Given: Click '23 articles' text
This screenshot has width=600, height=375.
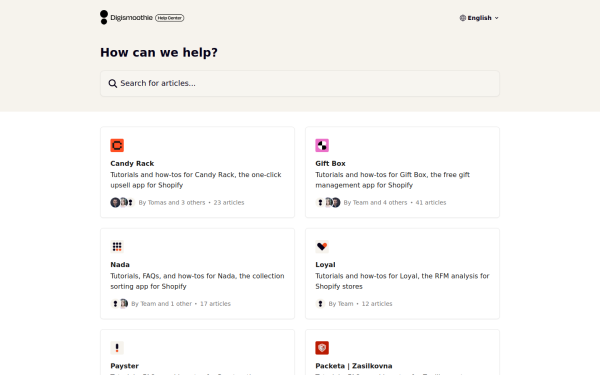Looking at the screenshot, I should point(229,202).
